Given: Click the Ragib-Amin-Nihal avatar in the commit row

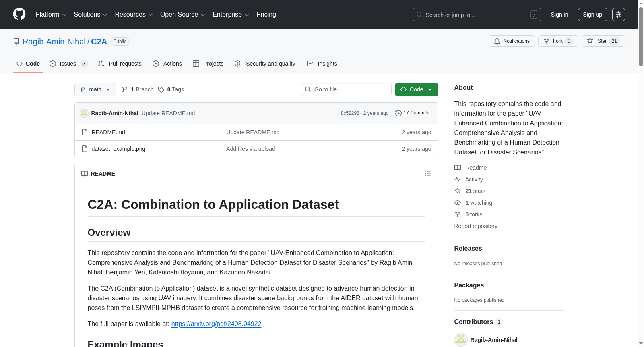Looking at the screenshot, I should [84, 113].
